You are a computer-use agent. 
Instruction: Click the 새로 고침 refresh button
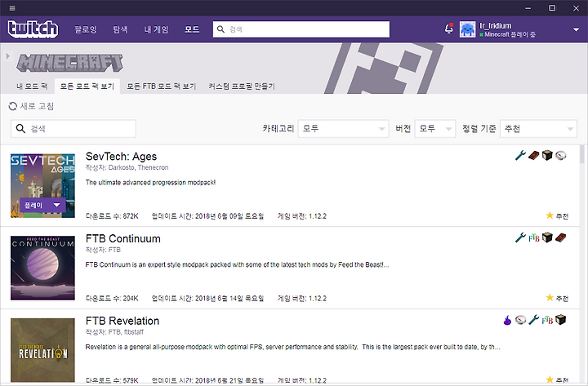[x=32, y=106]
